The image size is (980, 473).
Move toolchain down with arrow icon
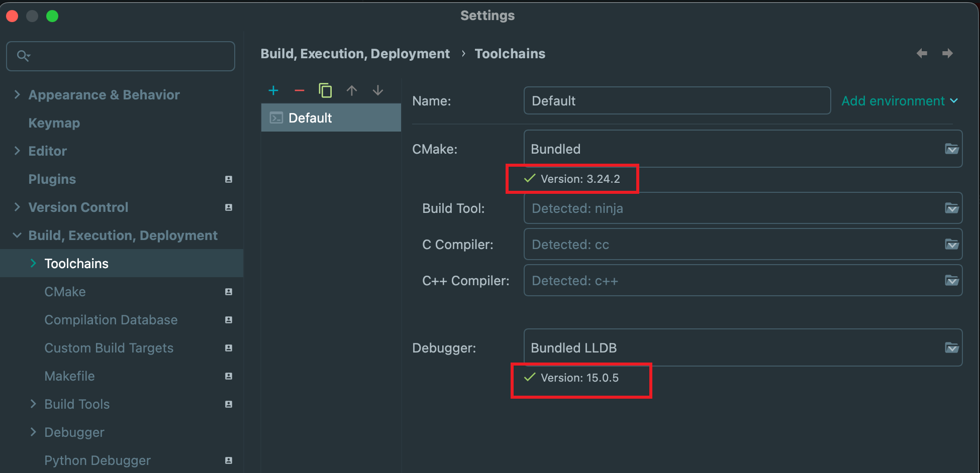[x=378, y=90]
